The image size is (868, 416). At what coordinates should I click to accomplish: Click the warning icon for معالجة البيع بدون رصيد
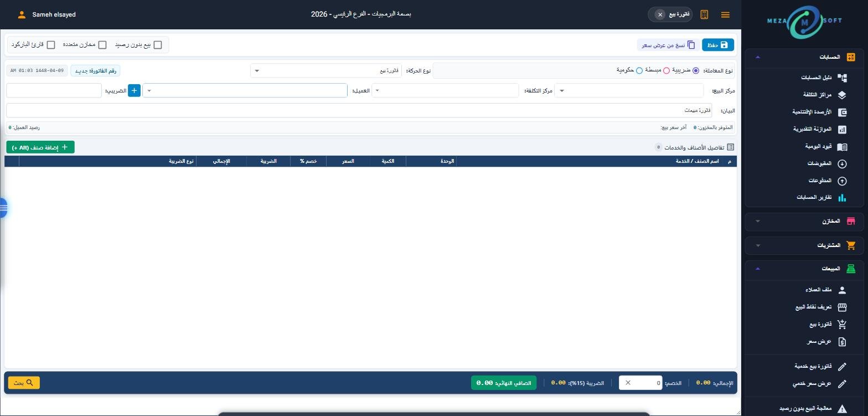842,409
